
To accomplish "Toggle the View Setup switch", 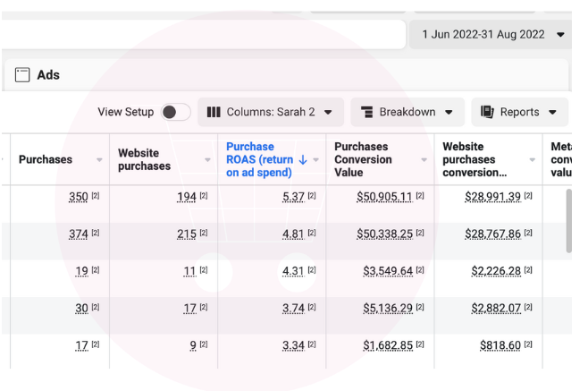I will click(175, 112).
